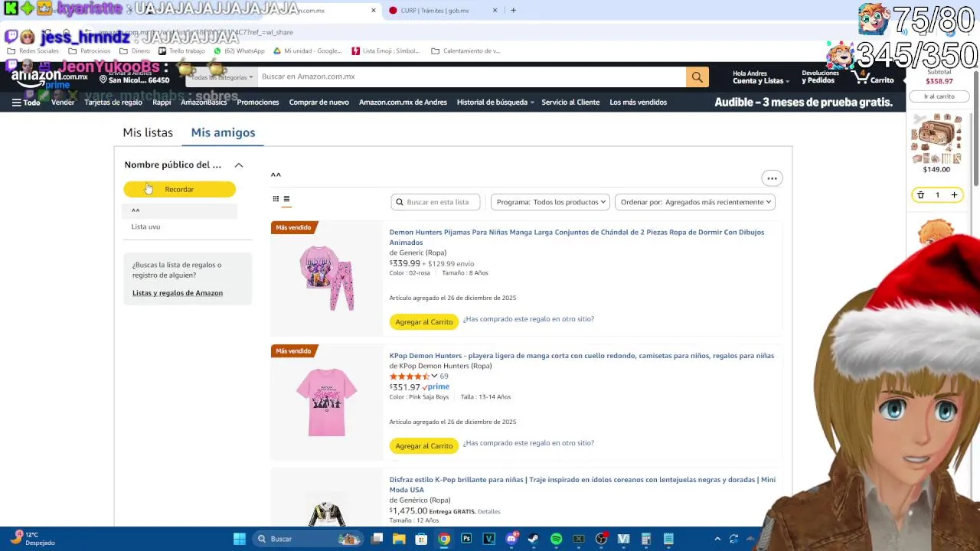
Task: Click pink t-shirt product thumbnail
Action: click(x=327, y=402)
